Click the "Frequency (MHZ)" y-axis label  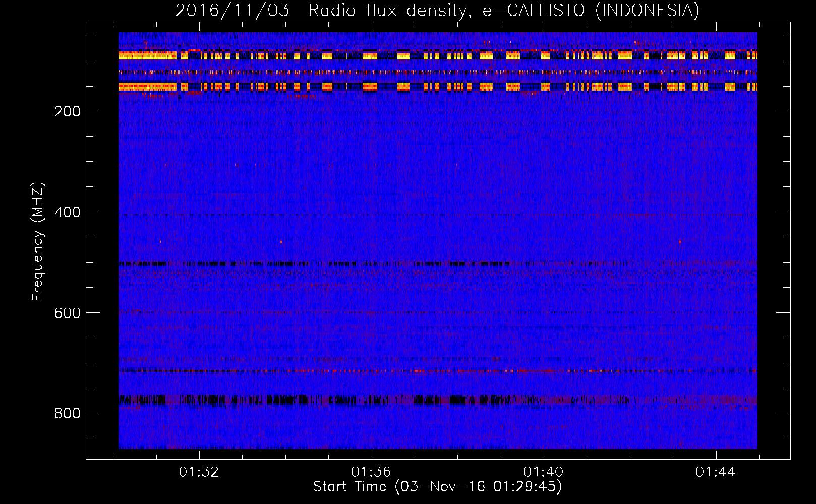click(38, 242)
